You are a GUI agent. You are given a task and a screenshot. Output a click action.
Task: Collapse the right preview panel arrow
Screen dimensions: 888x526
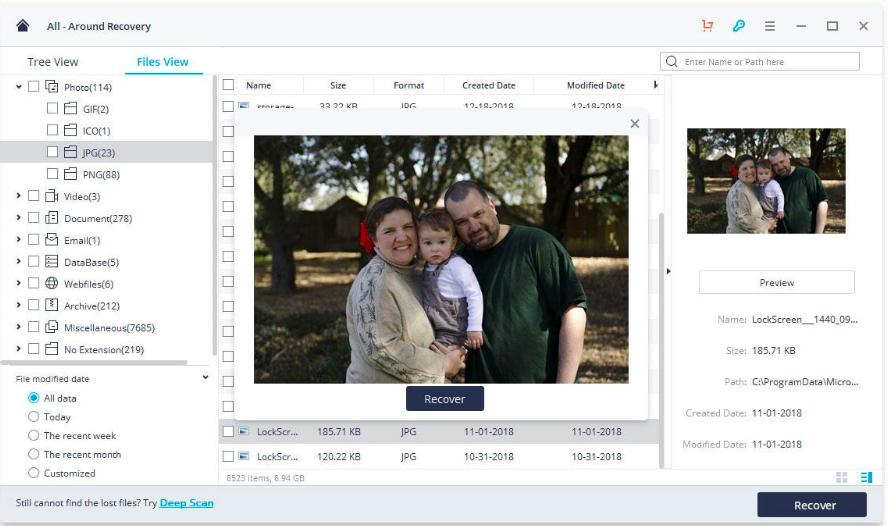(668, 271)
